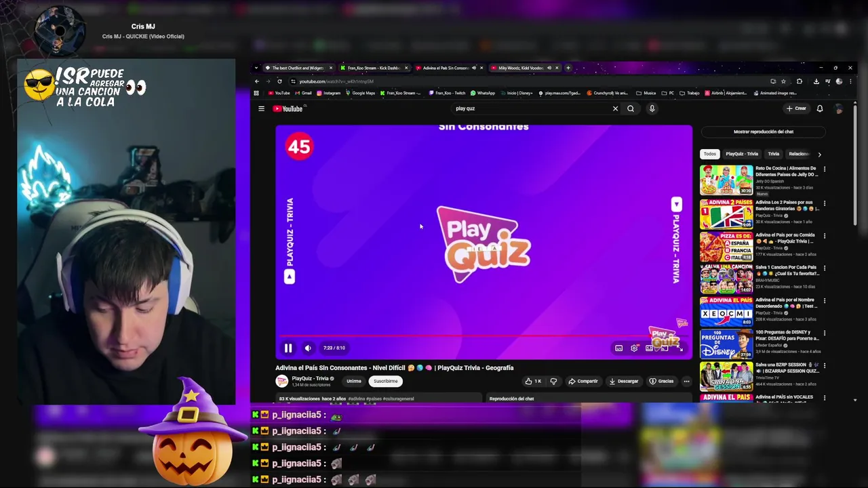Pause the YouTube video
Viewport: 868px width, 488px height.
[x=288, y=348]
